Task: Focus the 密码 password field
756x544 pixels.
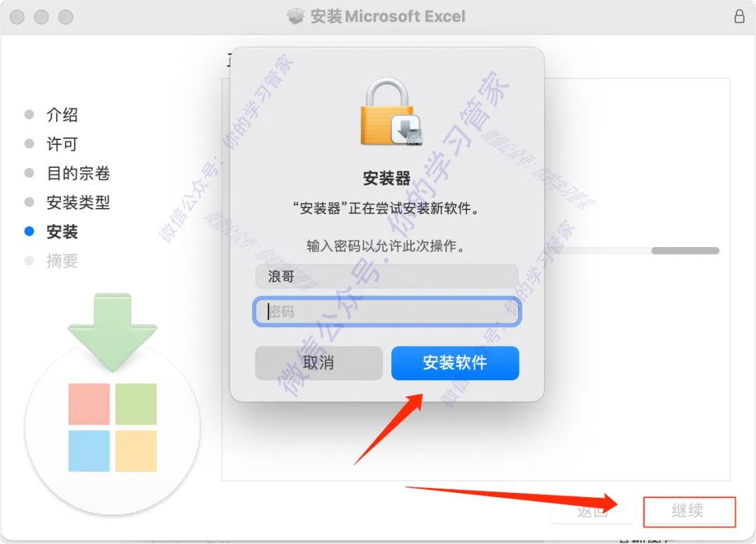Action: tap(387, 312)
